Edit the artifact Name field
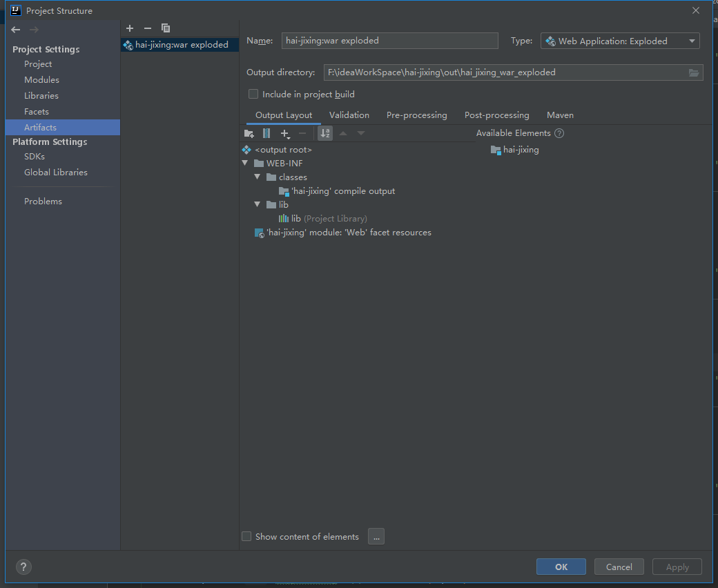Image resolution: width=718 pixels, height=588 pixels. (x=389, y=41)
